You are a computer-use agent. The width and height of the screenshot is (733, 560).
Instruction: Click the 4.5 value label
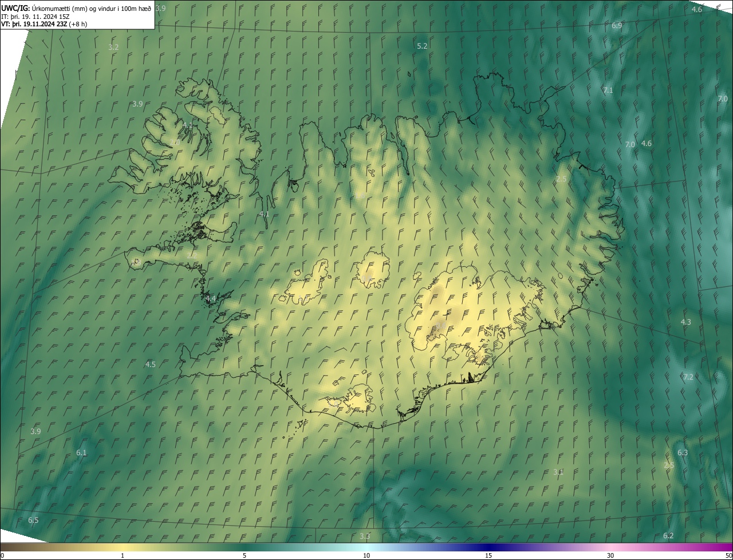click(x=150, y=365)
